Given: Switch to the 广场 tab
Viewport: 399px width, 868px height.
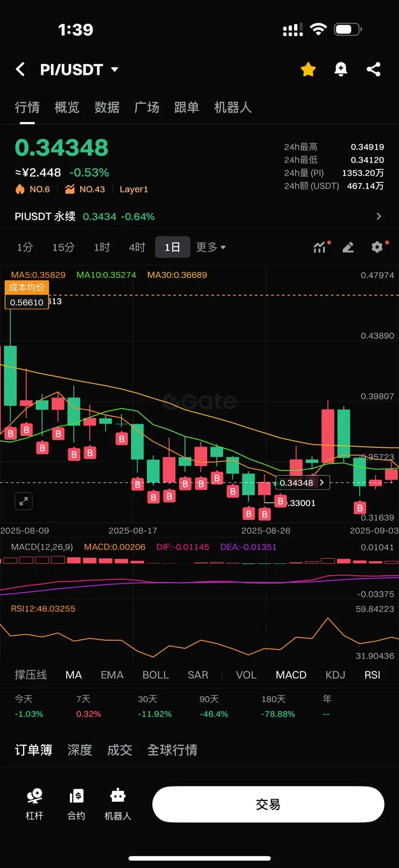Looking at the screenshot, I should 146,107.
